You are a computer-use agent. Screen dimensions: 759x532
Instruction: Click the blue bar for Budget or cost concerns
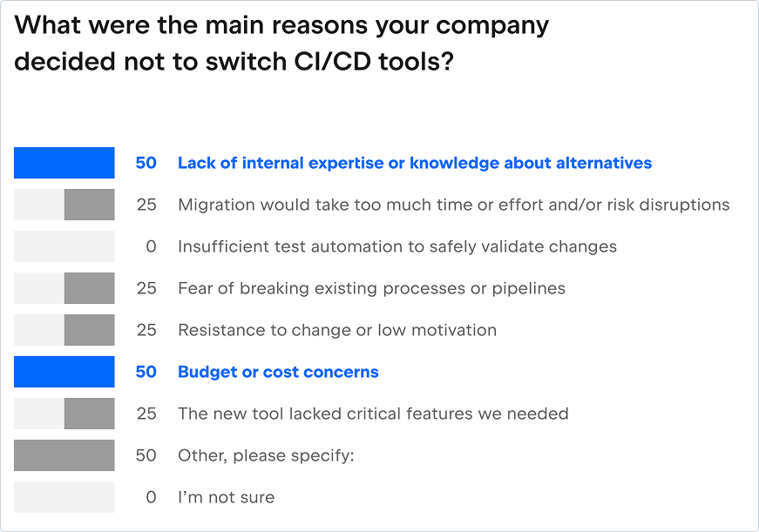(x=64, y=372)
